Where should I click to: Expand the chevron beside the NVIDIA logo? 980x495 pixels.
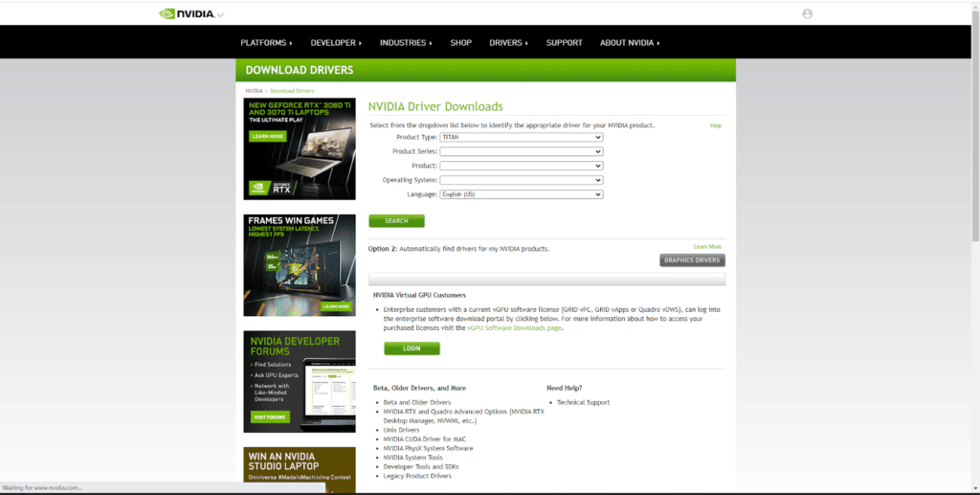point(220,15)
